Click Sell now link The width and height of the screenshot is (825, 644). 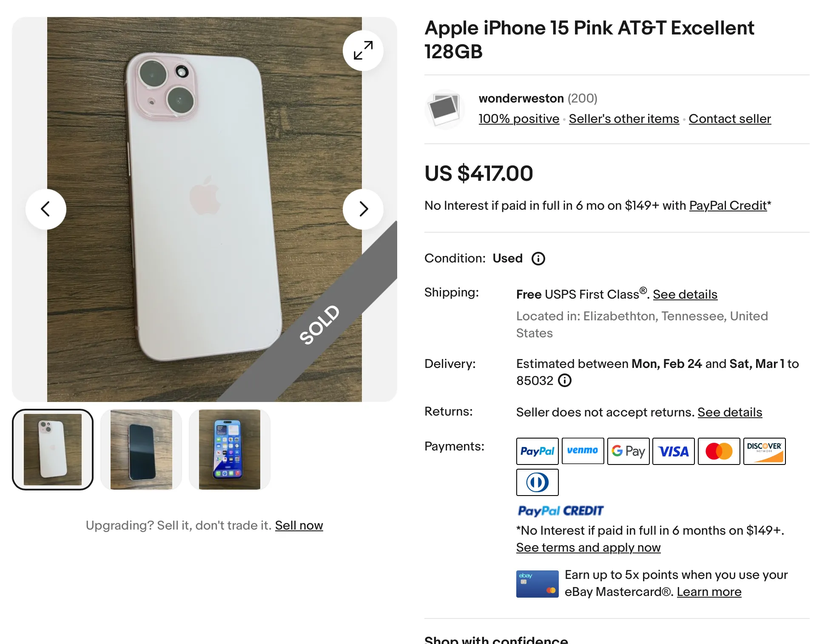click(x=299, y=525)
